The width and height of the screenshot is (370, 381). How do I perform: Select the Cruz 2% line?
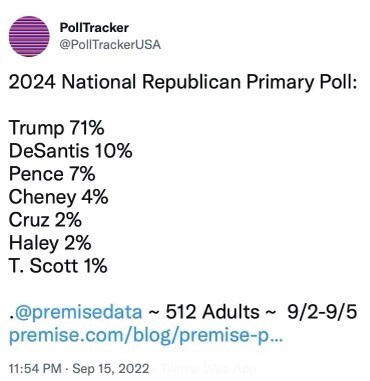(45, 220)
